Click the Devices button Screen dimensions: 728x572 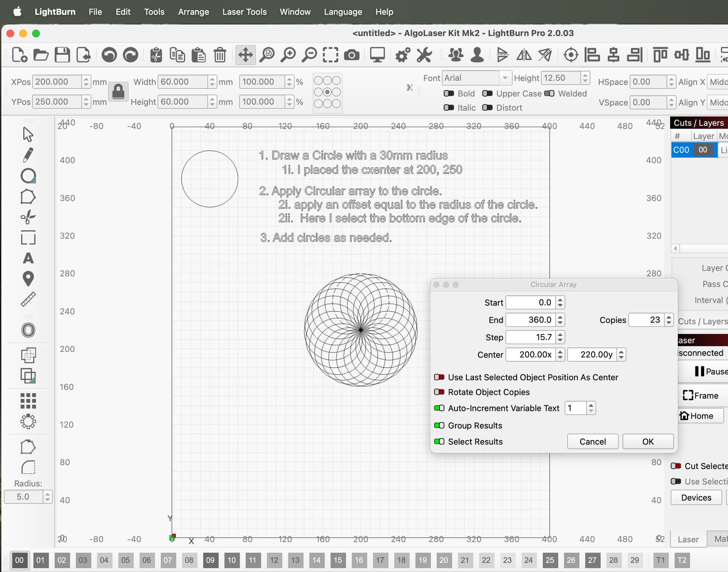pos(696,498)
